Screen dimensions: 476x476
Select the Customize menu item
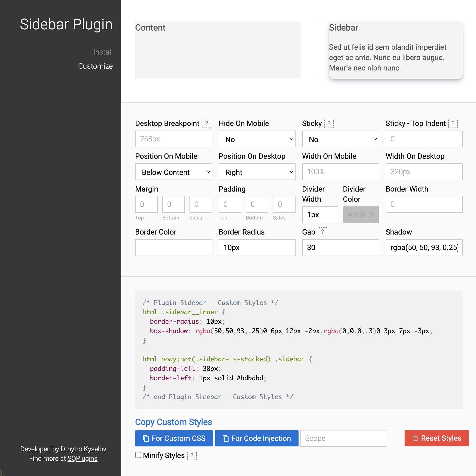click(x=95, y=66)
